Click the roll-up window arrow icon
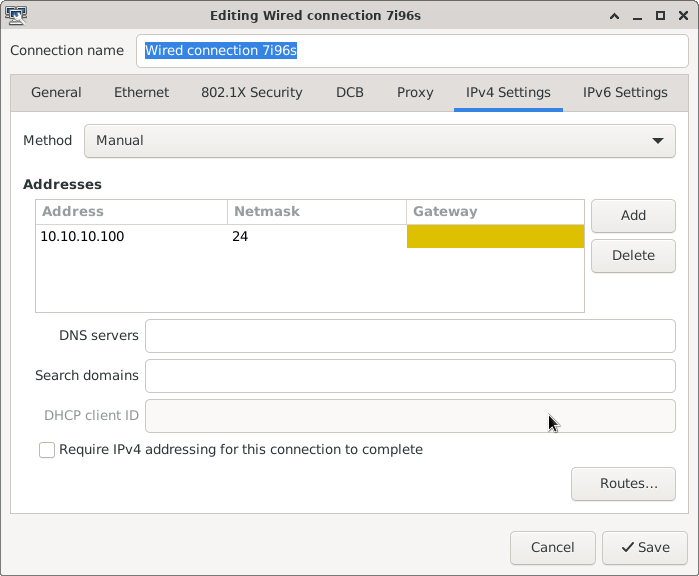This screenshot has height=576, width=699. [x=614, y=16]
